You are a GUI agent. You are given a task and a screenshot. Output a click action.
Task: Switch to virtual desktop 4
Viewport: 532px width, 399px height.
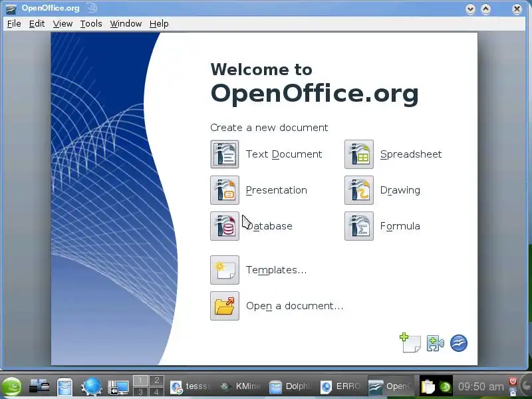[x=156, y=392]
